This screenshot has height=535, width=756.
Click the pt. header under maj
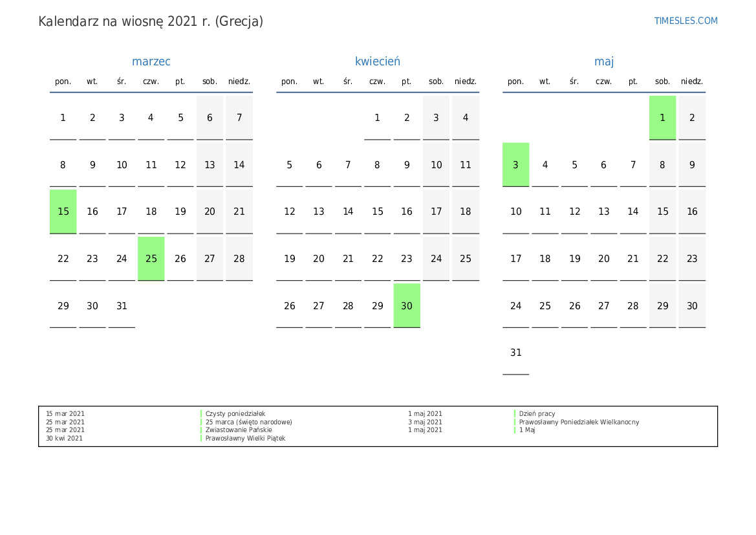(x=633, y=82)
